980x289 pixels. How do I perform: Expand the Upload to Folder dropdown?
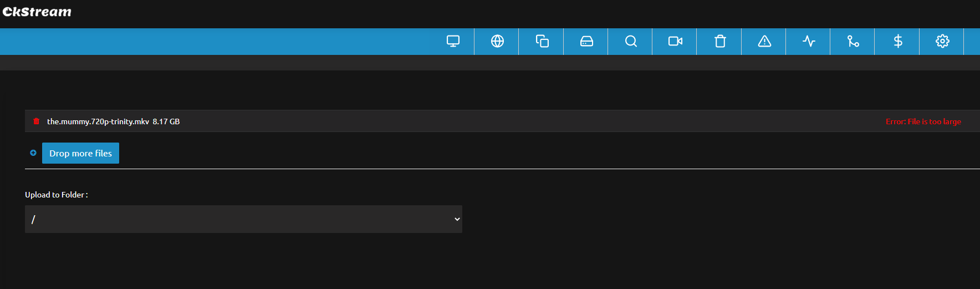243,219
